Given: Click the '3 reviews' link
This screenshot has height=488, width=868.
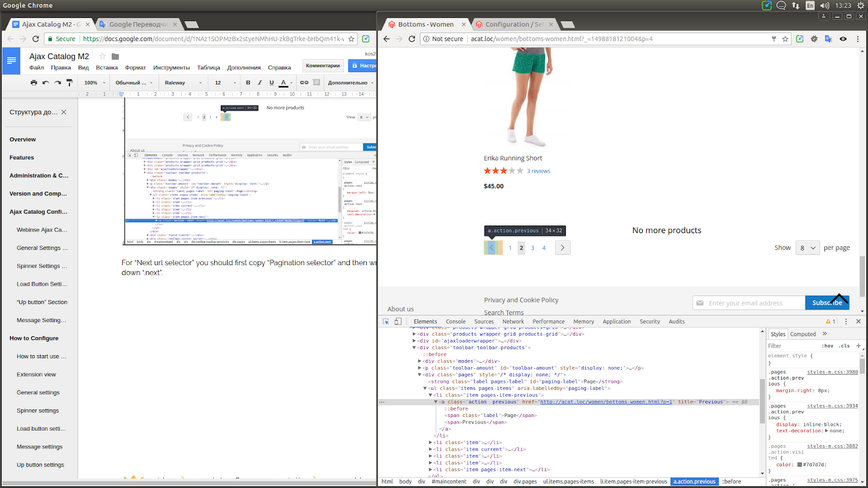Looking at the screenshot, I should point(538,171).
